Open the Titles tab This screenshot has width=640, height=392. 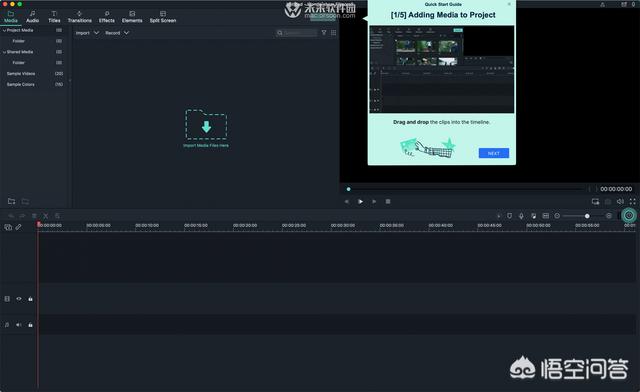click(54, 17)
